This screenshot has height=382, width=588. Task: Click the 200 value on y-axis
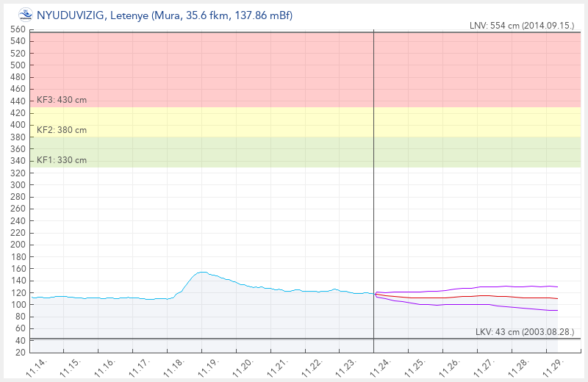point(18,245)
